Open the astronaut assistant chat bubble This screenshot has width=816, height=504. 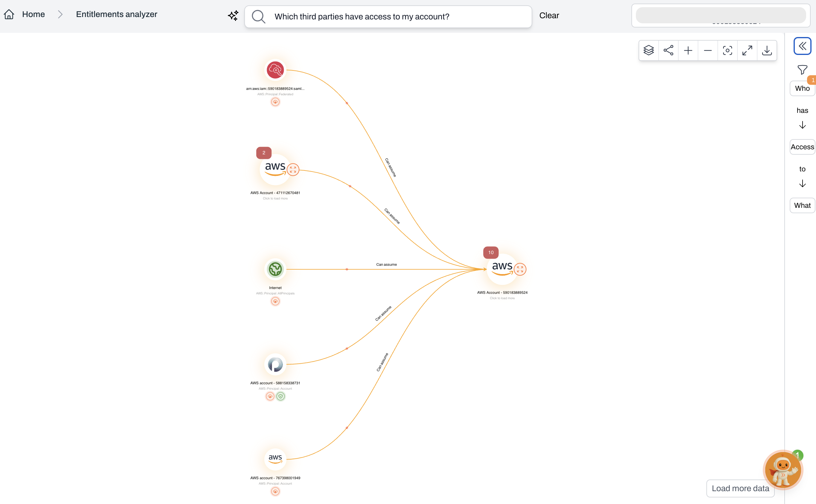tap(783, 470)
